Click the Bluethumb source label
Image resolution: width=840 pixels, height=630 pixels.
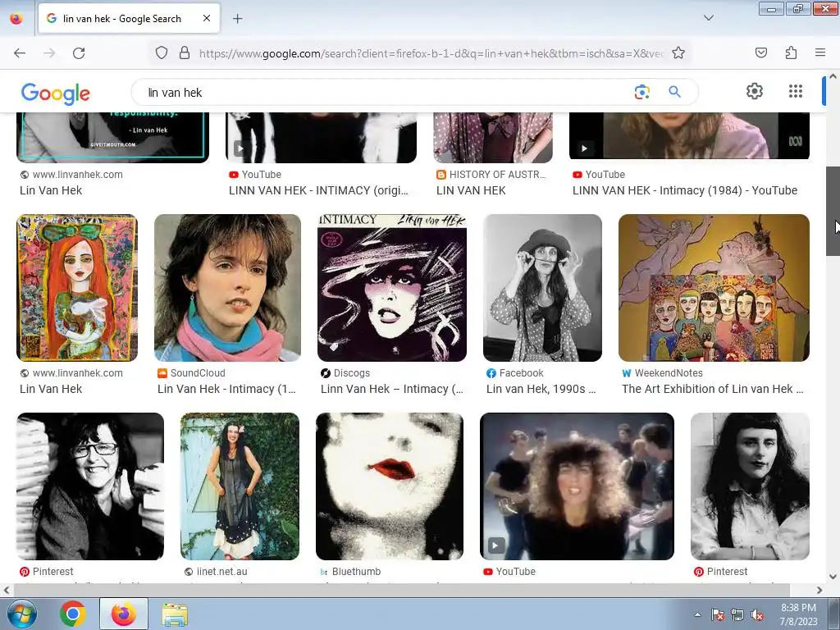click(356, 572)
